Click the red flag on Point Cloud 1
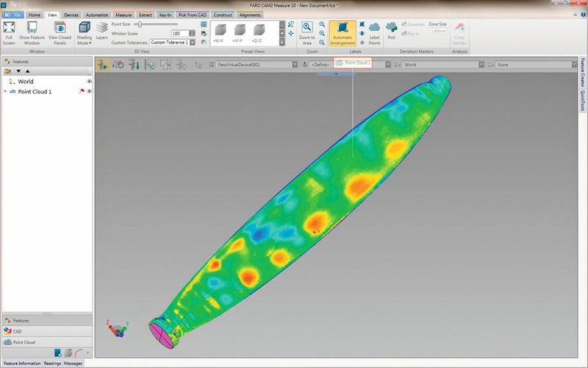Viewport: 588px width, 368px height. [82, 91]
